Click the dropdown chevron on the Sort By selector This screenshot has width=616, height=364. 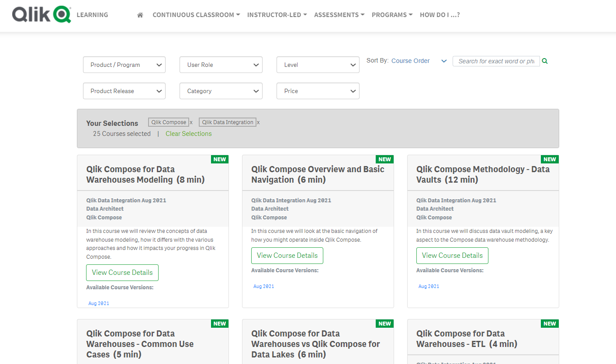coord(444,61)
